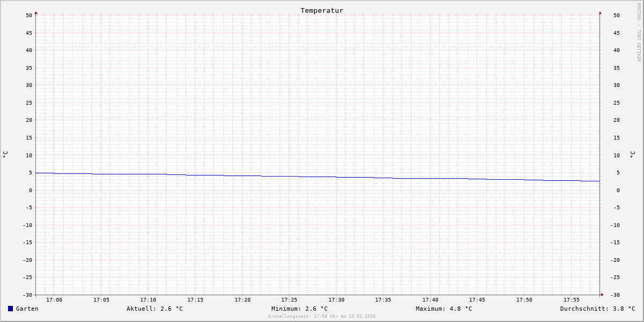Click the 17:20 time axis label
Viewport: 644px width, 322px height.
243,299
